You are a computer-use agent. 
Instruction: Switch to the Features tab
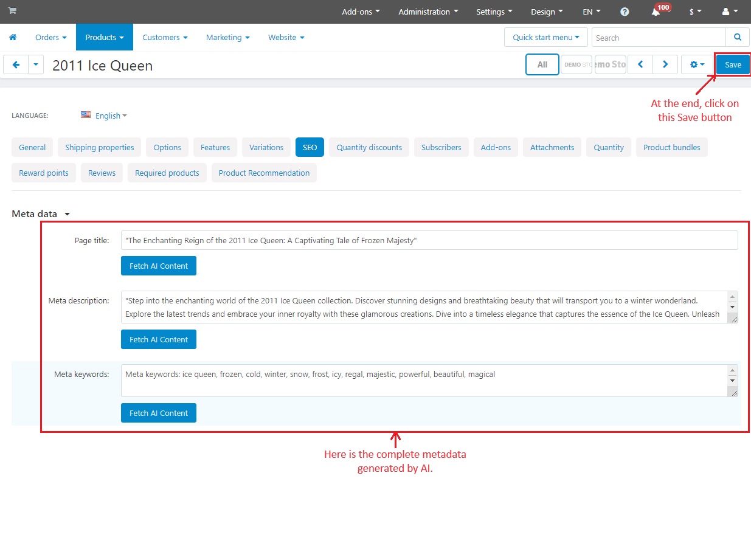click(215, 147)
